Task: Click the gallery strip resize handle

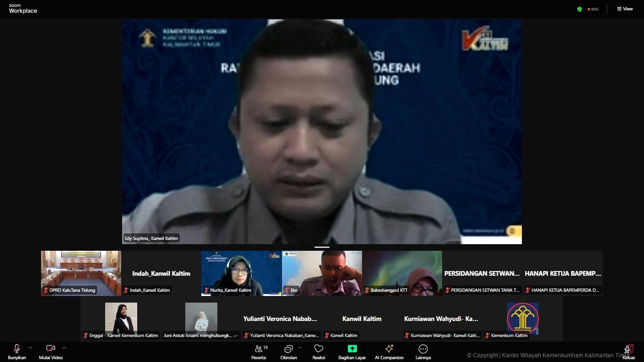Action: point(322,247)
